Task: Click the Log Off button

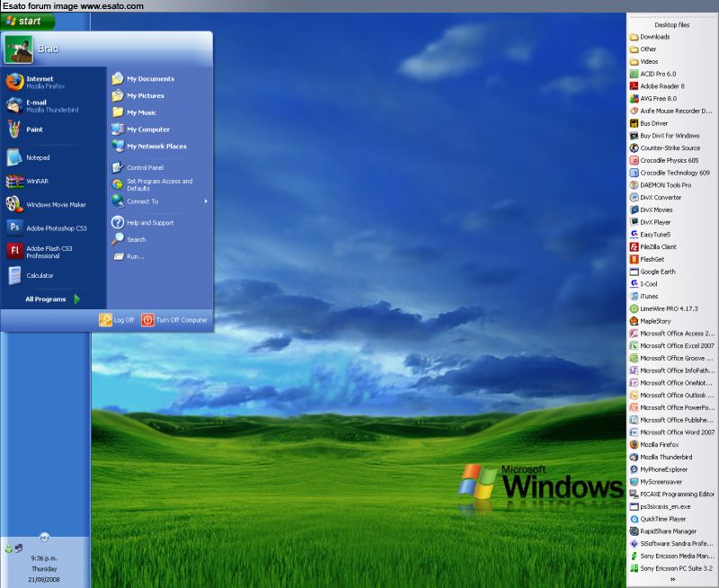Action: (117, 320)
